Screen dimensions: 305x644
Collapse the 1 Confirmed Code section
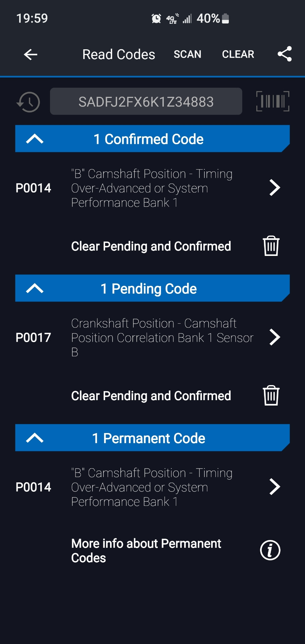tap(35, 139)
